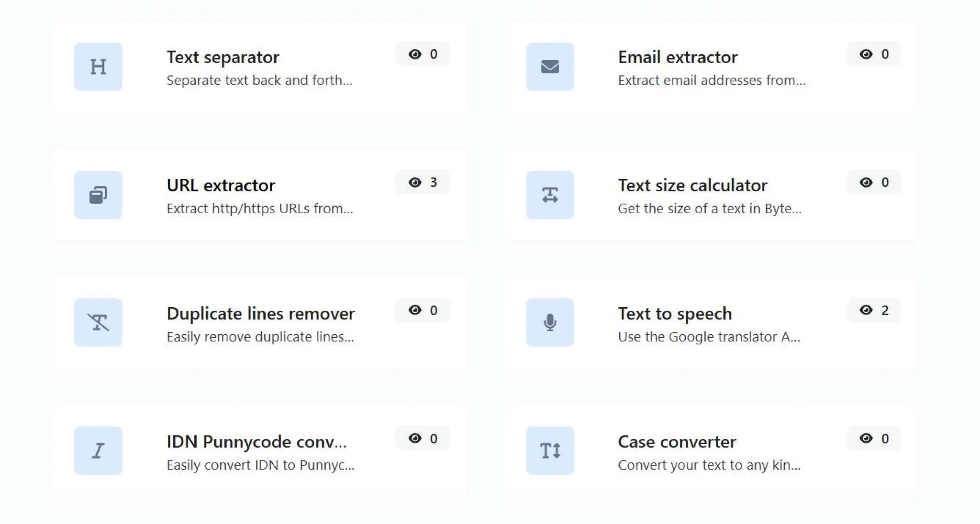This screenshot has height=524, width=980.
Task: Click the 'Convert your text to any kin...' description
Action: (x=709, y=465)
